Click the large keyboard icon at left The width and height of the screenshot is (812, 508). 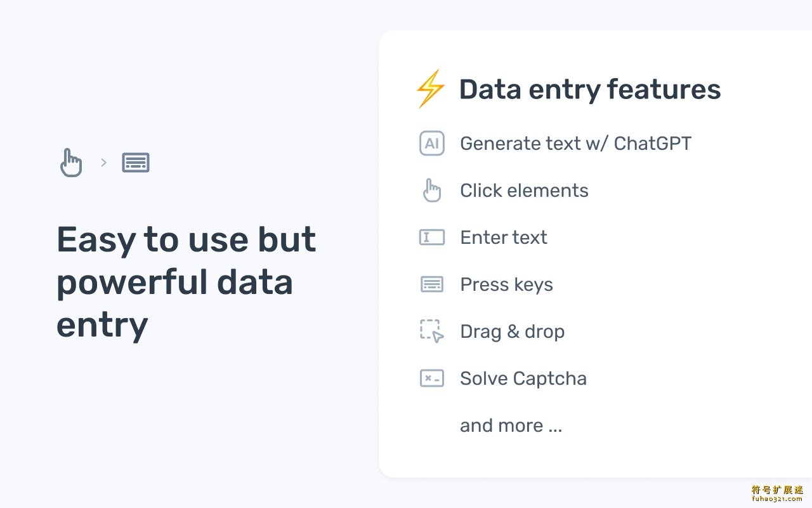click(x=136, y=163)
